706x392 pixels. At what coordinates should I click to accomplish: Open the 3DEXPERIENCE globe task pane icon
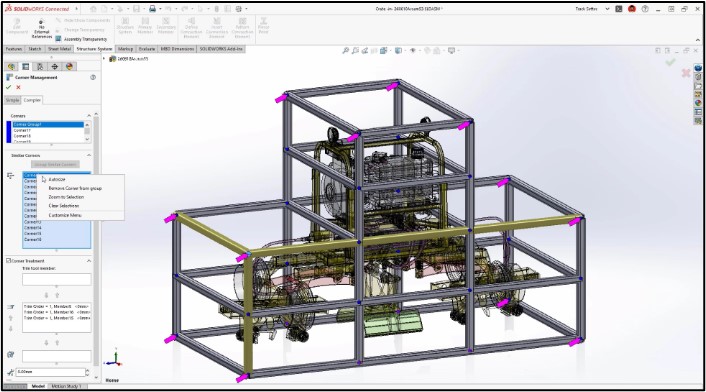click(x=698, y=68)
